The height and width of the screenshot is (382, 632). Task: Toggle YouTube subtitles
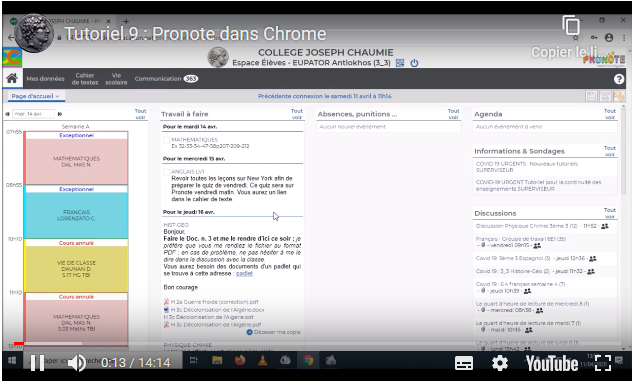pyautogui.click(x=464, y=363)
